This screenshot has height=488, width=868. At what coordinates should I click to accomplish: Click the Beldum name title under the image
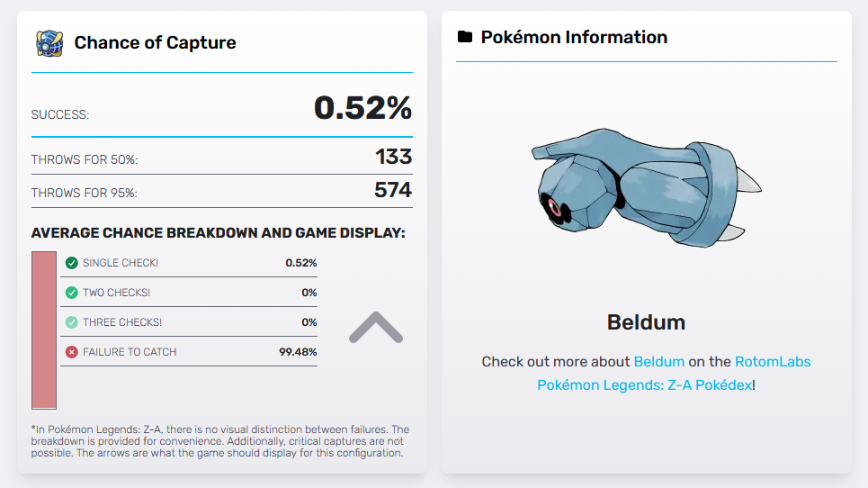pos(646,322)
